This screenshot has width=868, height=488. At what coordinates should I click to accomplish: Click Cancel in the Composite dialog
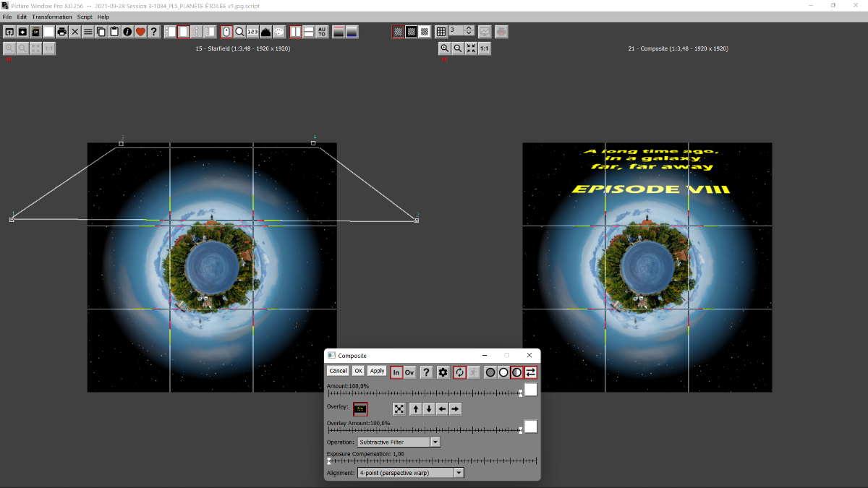(x=338, y=371)
